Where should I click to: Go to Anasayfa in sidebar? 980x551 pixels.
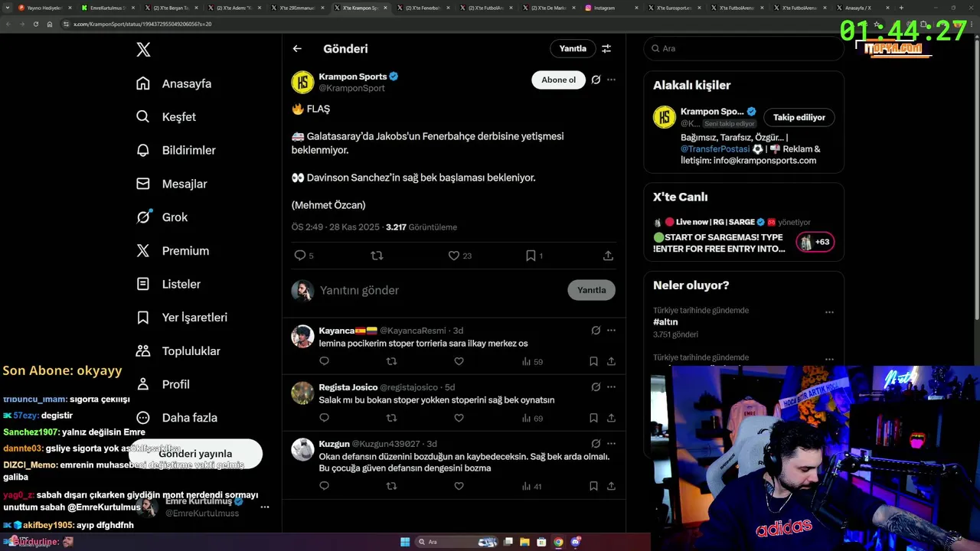174,83
